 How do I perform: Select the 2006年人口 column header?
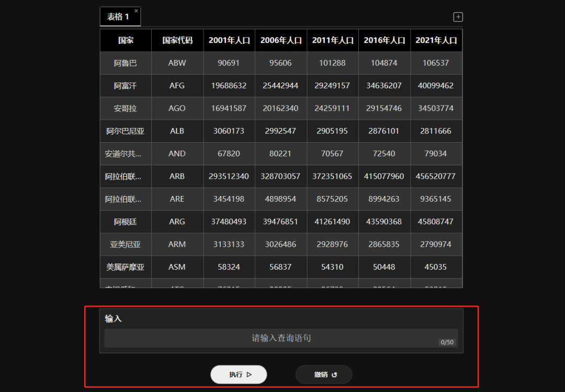[281, 40]
